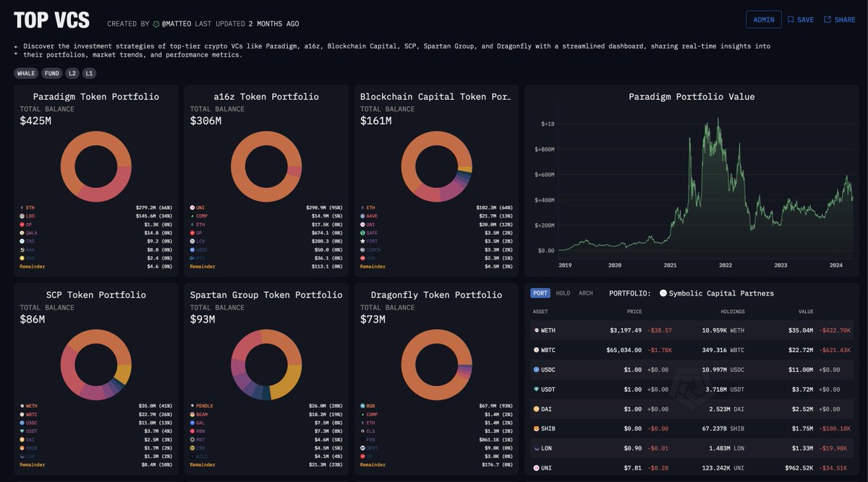Screen dimensions: 868x482
Task: Click the ADMIN button
Action: click(x=764, y=20)
